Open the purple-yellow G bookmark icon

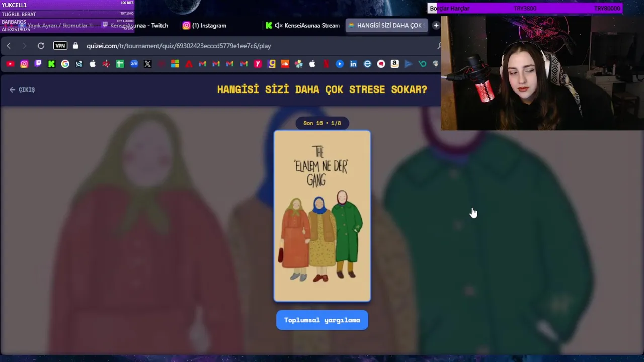pos(272,64)
